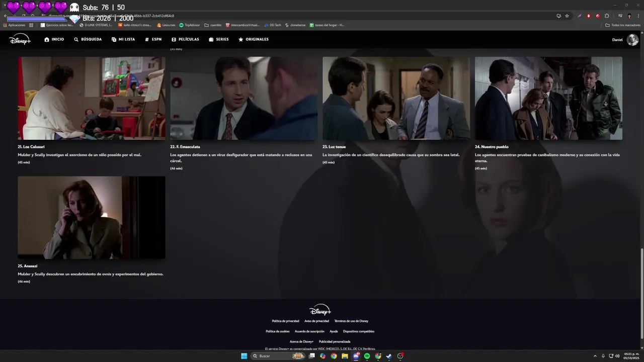Open the Linio.com bookmark
The width and height of the screenshot is (644, 362).
[x=166, y=25]
